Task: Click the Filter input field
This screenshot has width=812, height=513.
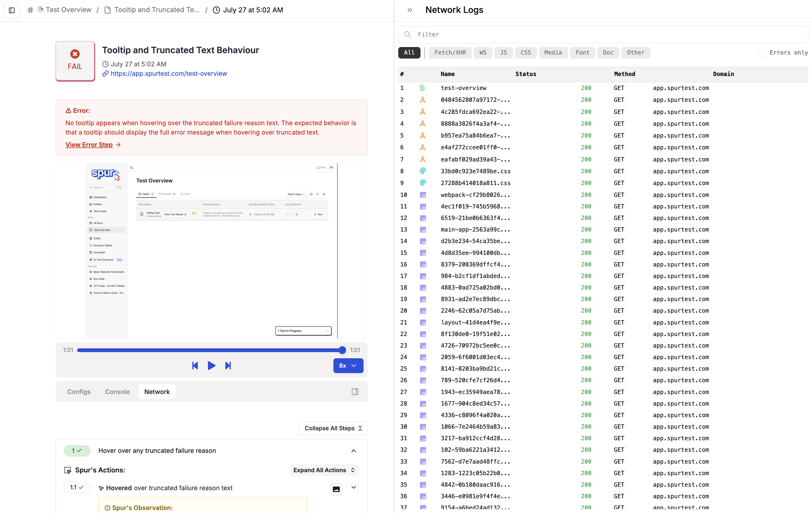Action: click(x=607, y=34)
